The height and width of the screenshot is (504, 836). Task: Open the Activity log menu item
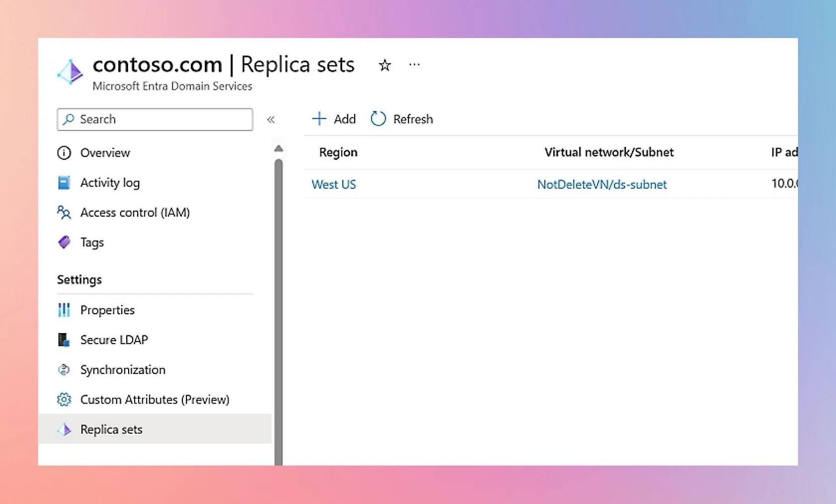pos(110,183)
